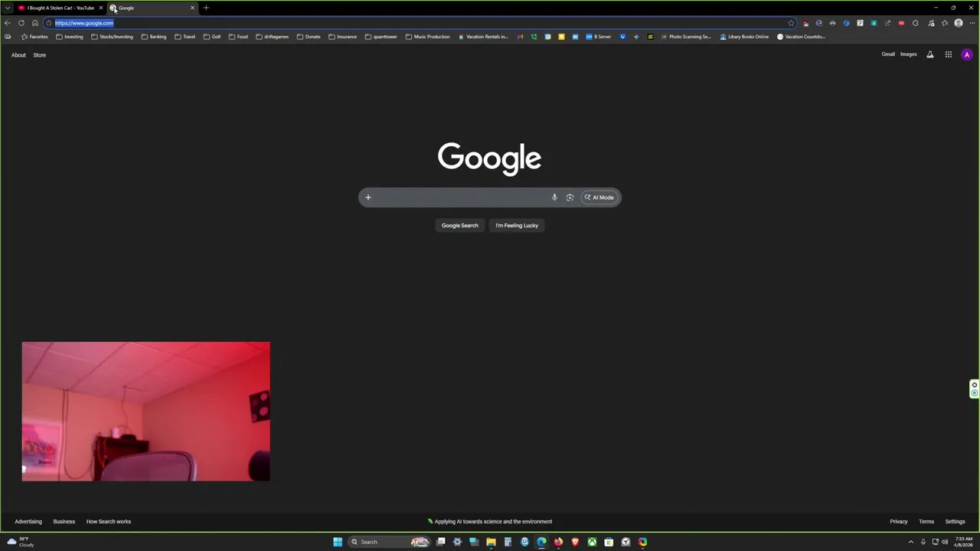Open the browser profile icon in toolbar

pos(959,23)
